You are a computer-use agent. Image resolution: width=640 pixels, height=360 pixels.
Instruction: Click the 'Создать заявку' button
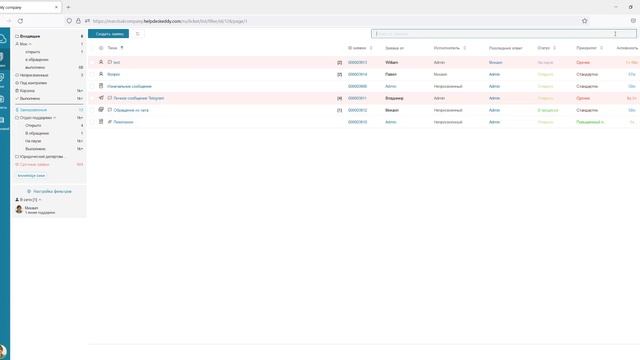click(x=109, y=34)
